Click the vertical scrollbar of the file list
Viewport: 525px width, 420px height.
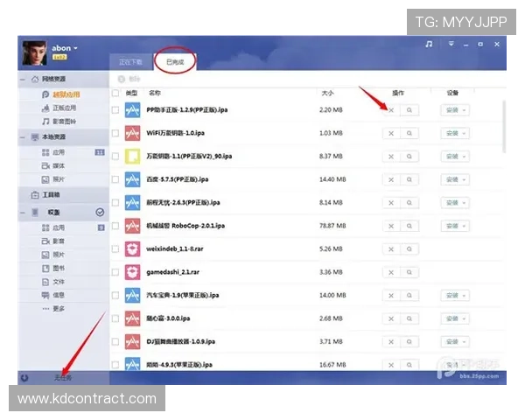pos(504,131)
